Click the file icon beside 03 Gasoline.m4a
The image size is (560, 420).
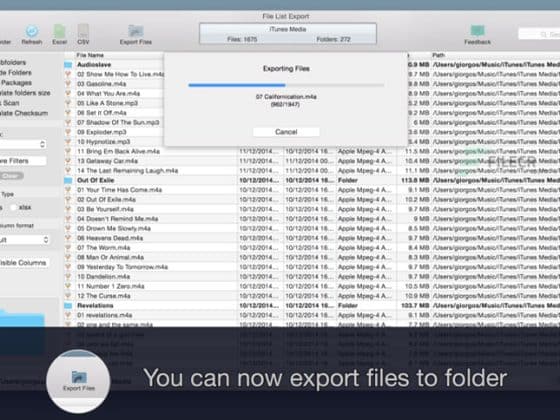pos(68,84)
